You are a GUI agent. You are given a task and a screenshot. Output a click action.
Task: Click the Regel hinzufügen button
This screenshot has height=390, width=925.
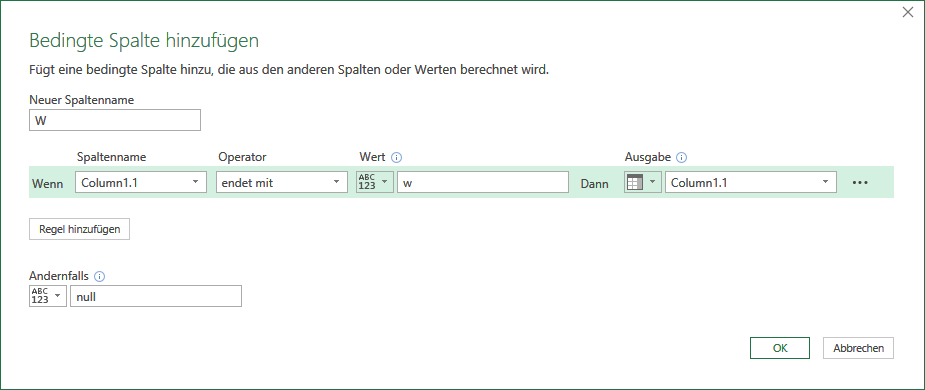(x=79, y=230)
